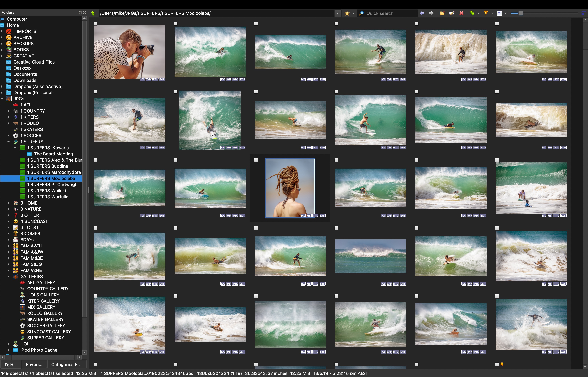The height and width of the screenshot is (377, 588).
Task: Adjust the thumbnail size slider
Action: [x=520, y=13]
